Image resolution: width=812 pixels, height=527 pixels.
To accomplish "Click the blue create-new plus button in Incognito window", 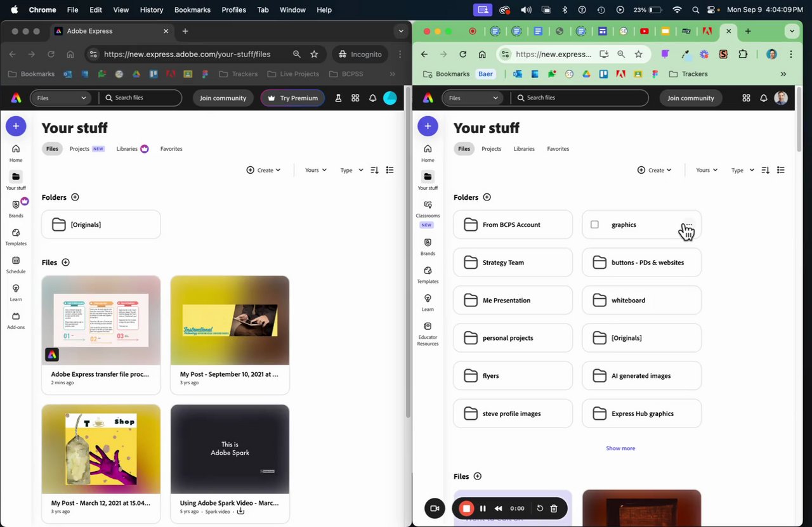I will [16, 126].
